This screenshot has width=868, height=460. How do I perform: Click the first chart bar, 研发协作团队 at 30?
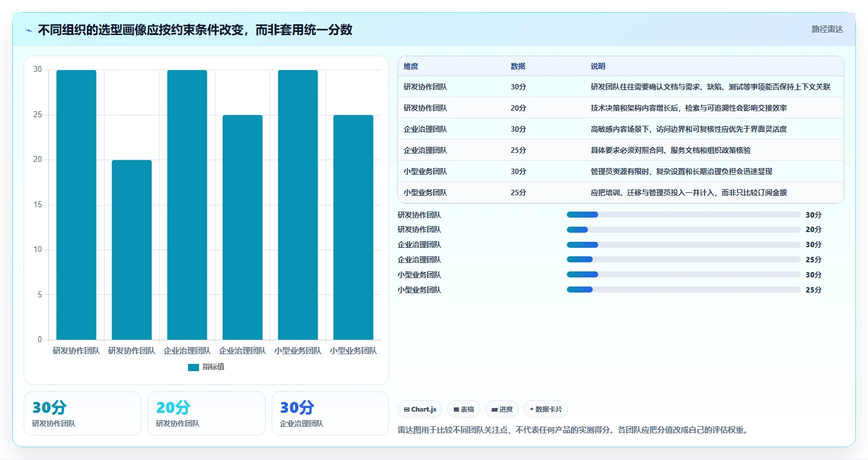(76, 205)
